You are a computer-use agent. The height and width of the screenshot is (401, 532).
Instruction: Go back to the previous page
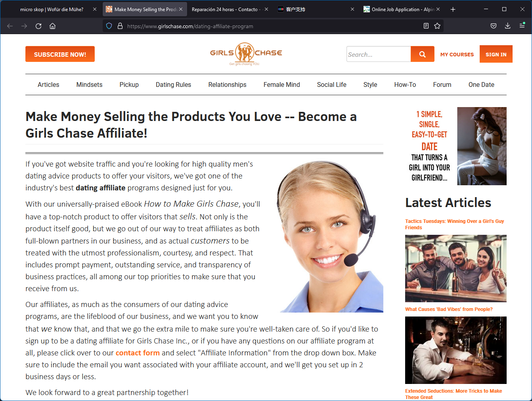point(10,26)
